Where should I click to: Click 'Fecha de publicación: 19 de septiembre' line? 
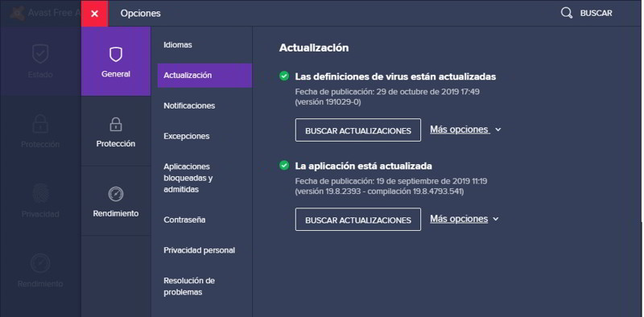(391, 181)
